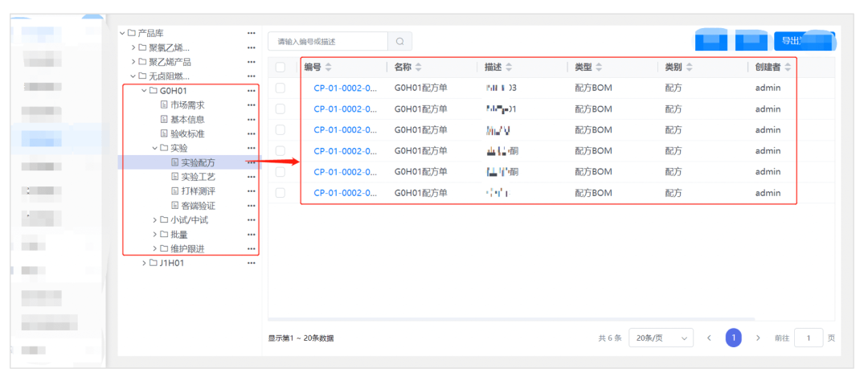This screenshot has width=868, height=381.
Task: Open the first CP-01-0002 record link
Action: (x=345, y=88)
